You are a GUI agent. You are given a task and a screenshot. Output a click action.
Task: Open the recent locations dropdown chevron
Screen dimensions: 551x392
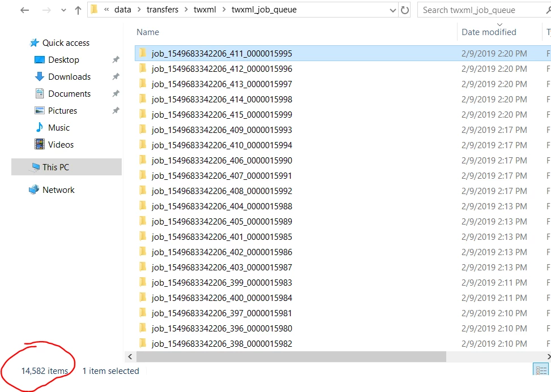(63, 10)
